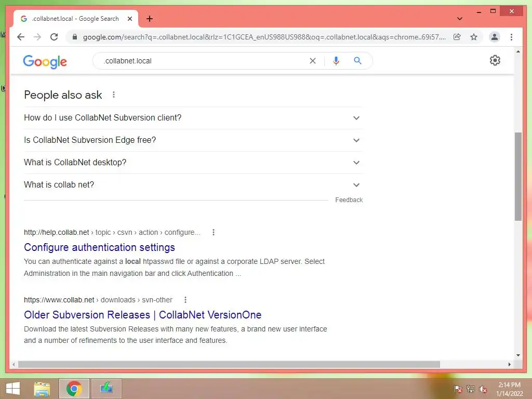Open the Windows Start menu

(x=13, y=389)
